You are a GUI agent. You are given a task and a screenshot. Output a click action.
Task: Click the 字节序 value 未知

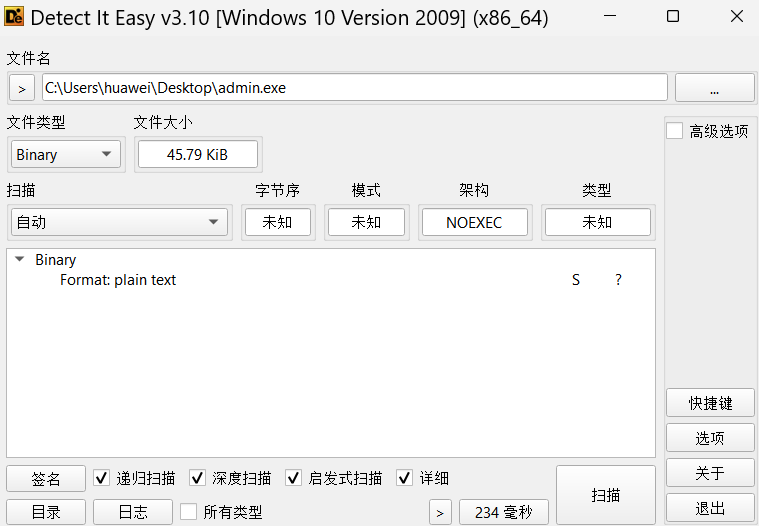(278, 222)
